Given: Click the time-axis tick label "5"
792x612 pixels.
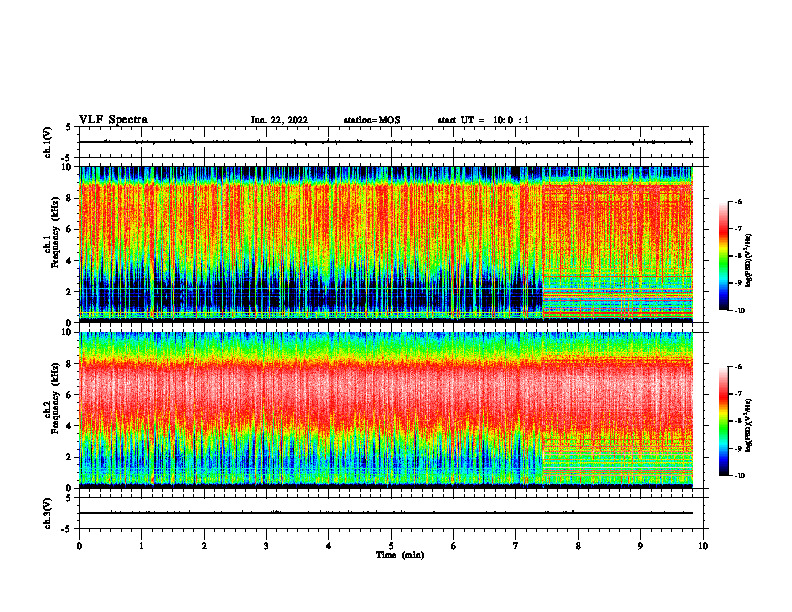Looking at the screenshot, I should pos(391,546).
